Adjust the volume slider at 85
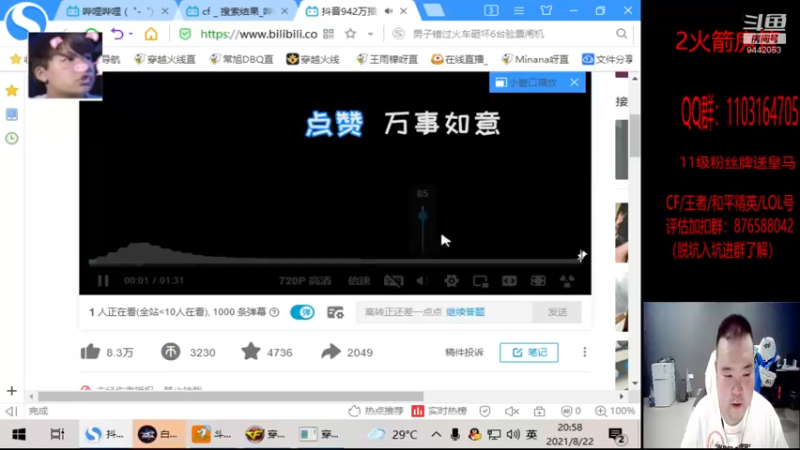The height and width of the screenshot is (450, 800). tap(422, 215)
